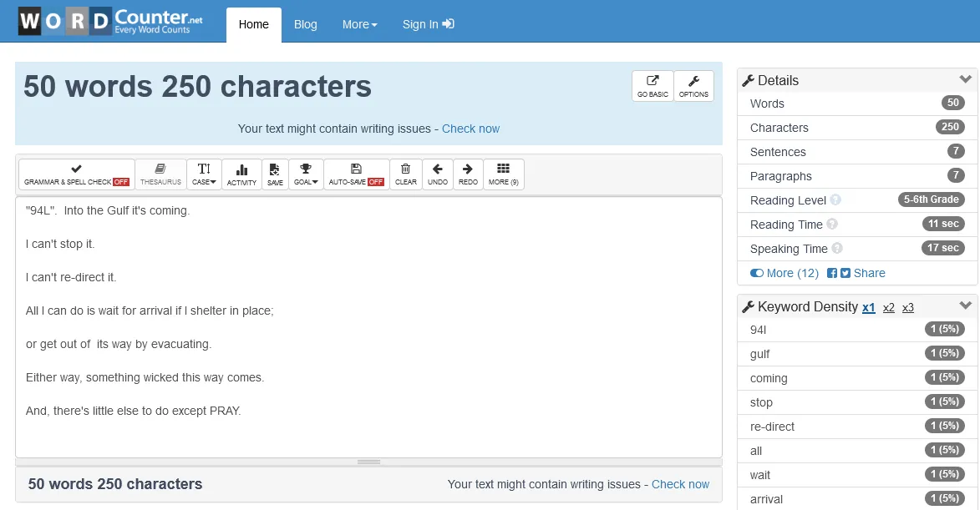Switch to the Home tab
Viewport: 980px width, 510px height.
pos(254,24)
